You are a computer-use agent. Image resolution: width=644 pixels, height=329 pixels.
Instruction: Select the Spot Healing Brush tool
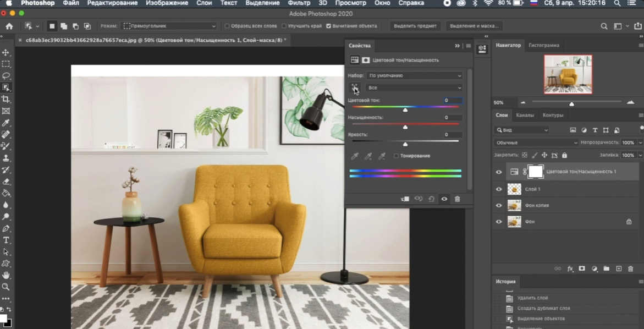(x=5, y=134)
